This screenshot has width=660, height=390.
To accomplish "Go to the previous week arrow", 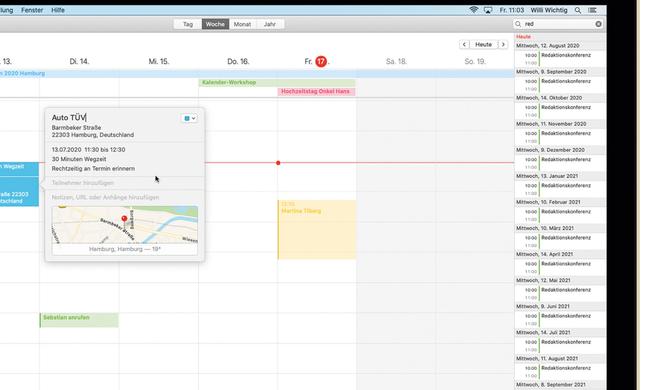I will tap(464, 45).
